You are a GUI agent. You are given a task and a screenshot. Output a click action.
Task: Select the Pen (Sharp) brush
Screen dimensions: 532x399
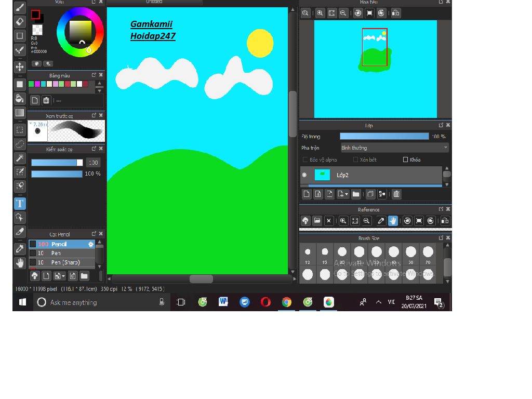point(62,262)
